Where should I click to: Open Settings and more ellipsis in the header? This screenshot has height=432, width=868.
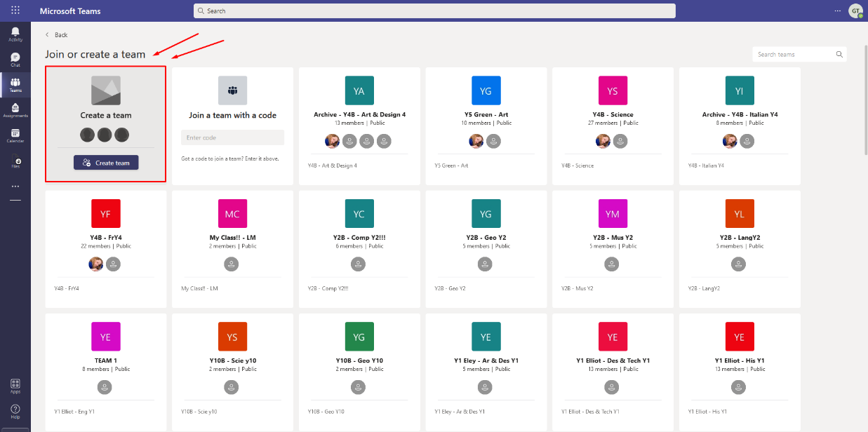pos(837,11)
